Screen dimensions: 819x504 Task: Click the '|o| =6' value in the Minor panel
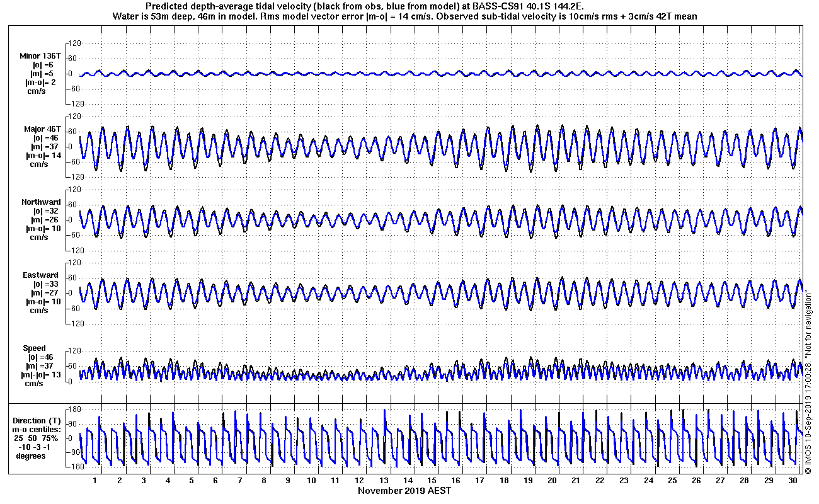tap(43, 65)
